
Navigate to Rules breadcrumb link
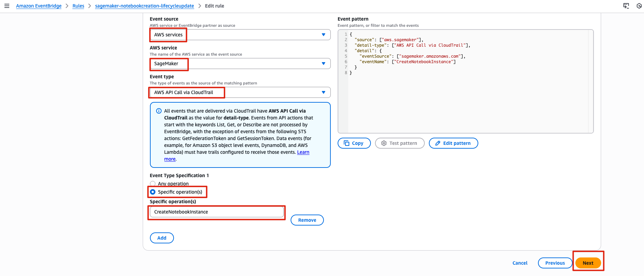point(78,6)
